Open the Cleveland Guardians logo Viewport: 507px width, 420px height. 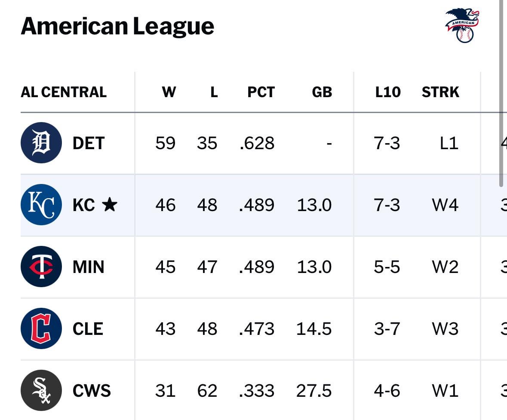point(41,328)
